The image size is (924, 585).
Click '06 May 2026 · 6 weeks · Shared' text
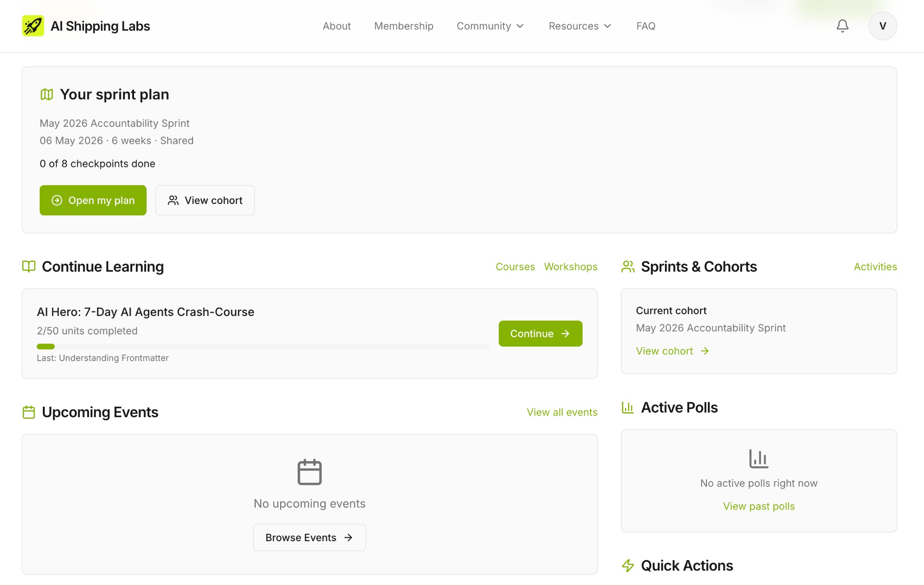pos(116,140)
